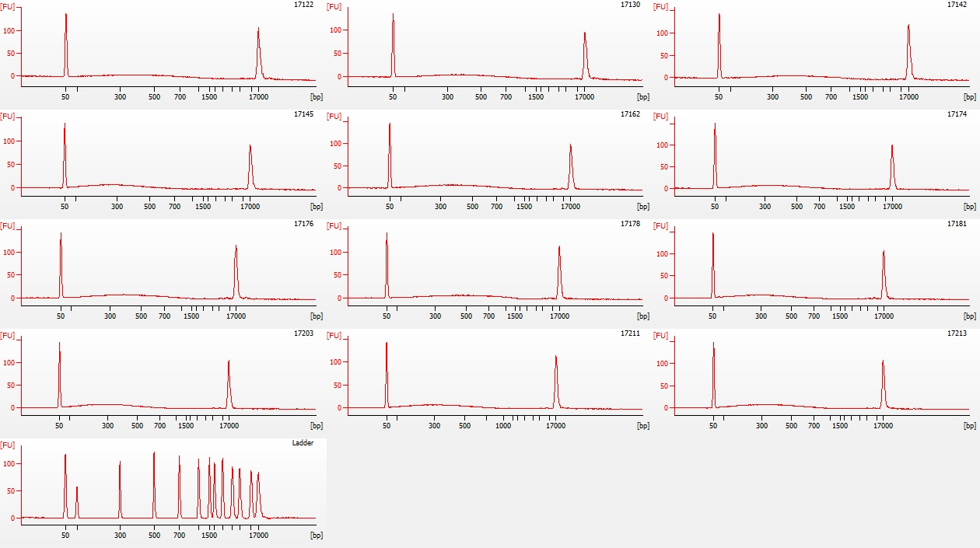Click the 17000 bp peak in sample 17211
This screenshot has width=980, height=548.
click(x=556, y=381)
